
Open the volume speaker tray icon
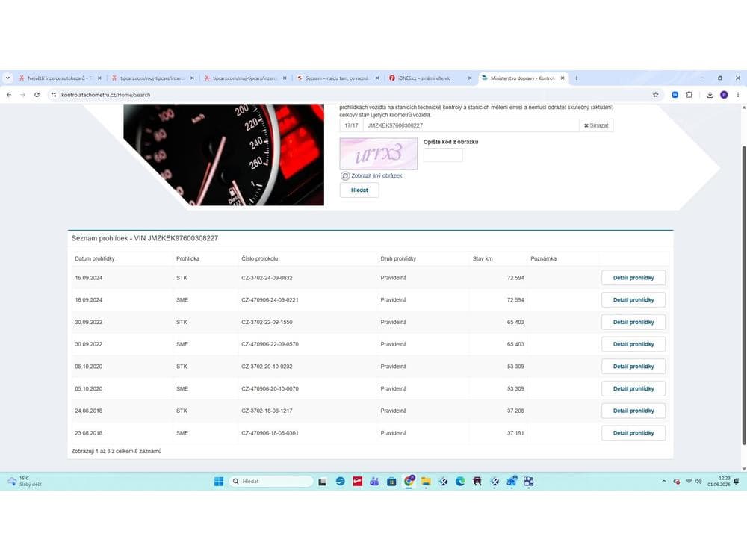click(x=698, y=482)
